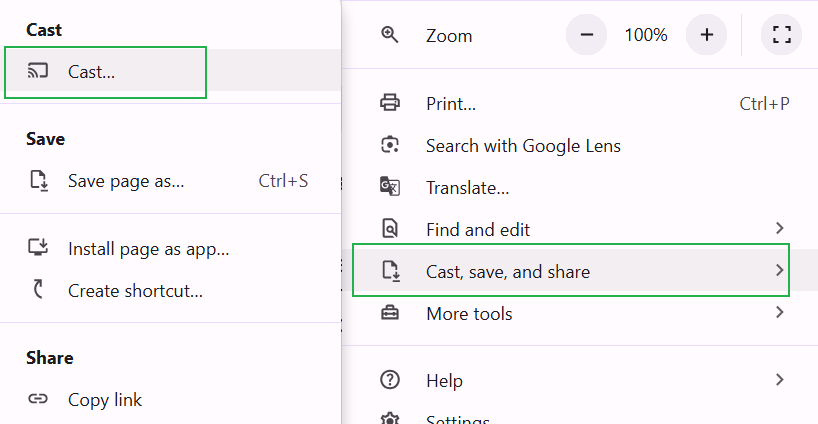
Task: Click the Install page as app icon
Action: (x=38, y=248)
